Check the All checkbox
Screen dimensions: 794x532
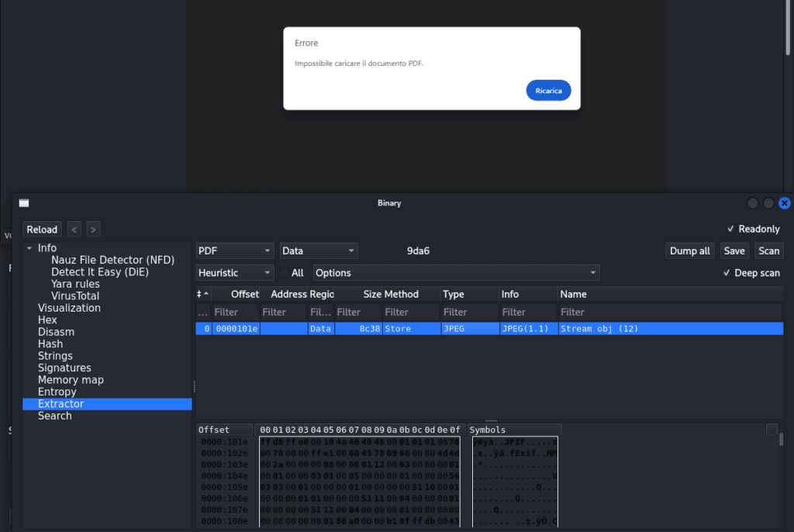[x=284, y=272]
